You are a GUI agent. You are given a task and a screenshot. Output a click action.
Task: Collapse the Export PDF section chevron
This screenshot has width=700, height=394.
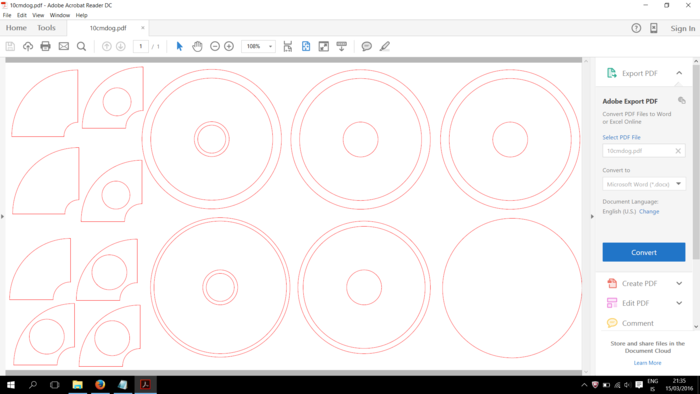click(x=679, y=73)
